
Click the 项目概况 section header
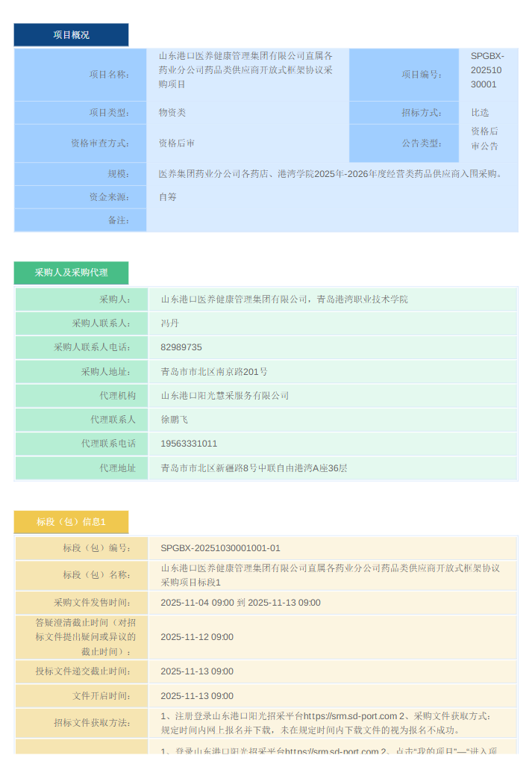click(x=71, y=35)
